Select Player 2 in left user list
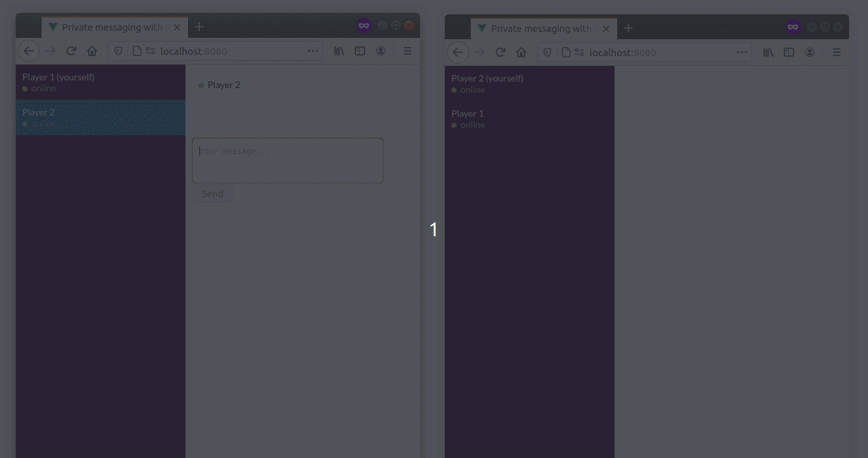 click(x=100, y=117)
